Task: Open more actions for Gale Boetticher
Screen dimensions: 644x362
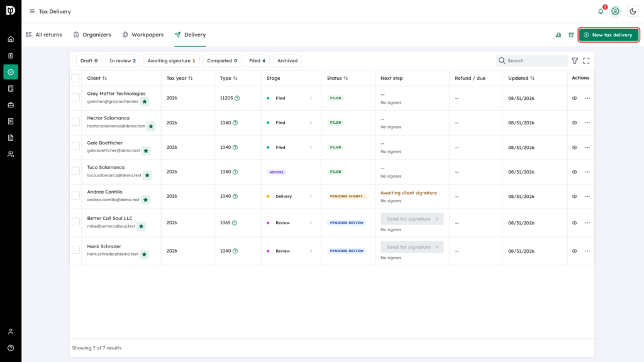Action: (587, 147)
